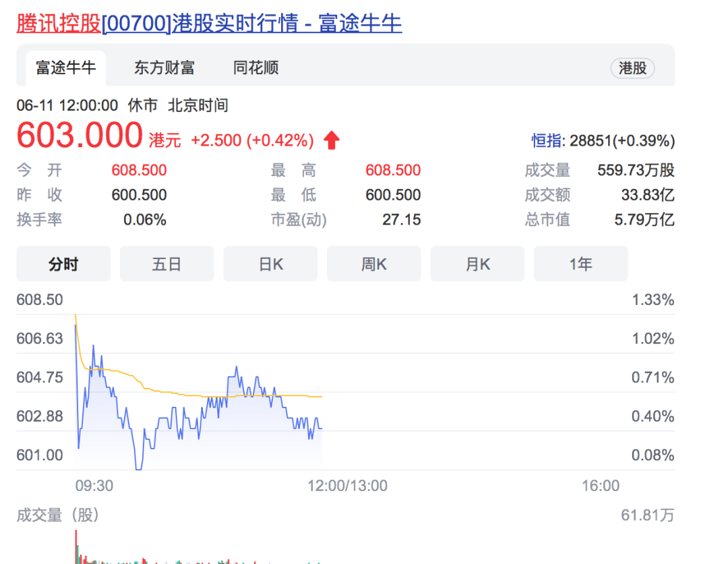728x564 pixels.
Task: Click the 0.71% percent axis label
Action: coord(653,377)
